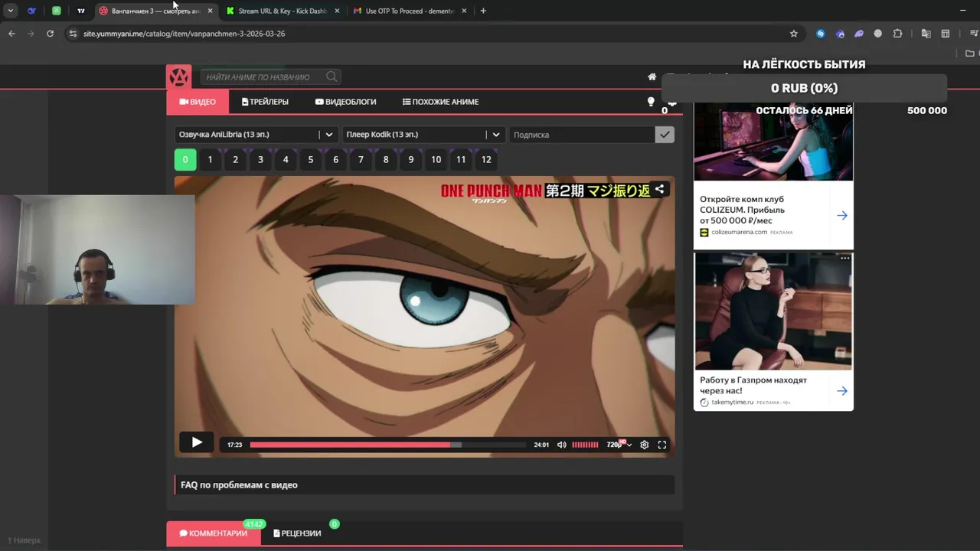Click the share icon on the video

[659, 189]
